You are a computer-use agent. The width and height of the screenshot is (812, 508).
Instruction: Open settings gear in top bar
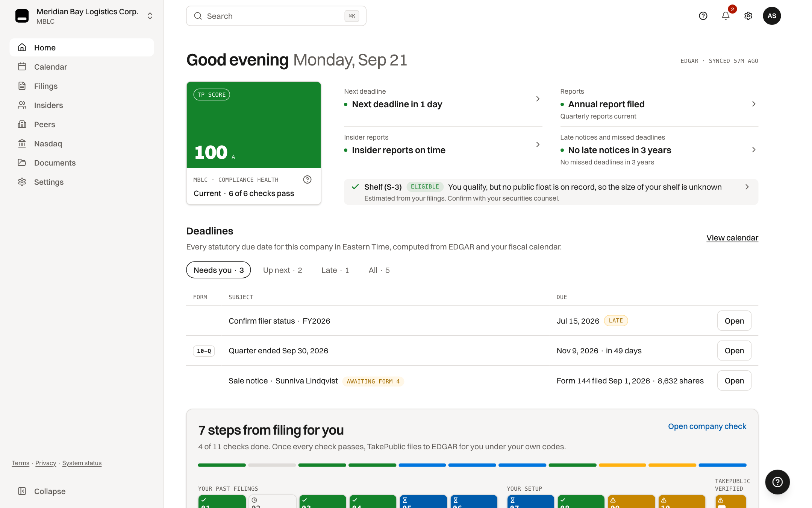(748, 16)
